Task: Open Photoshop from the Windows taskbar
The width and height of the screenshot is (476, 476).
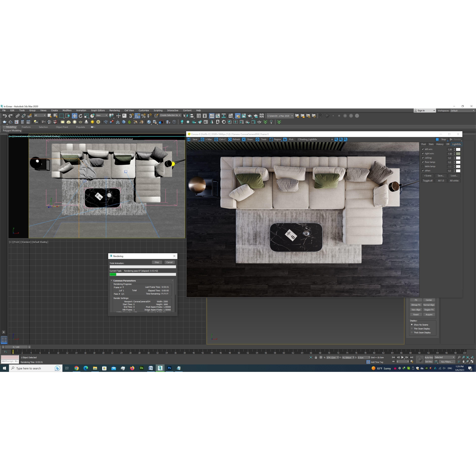Action: click(x=169, y=368)
